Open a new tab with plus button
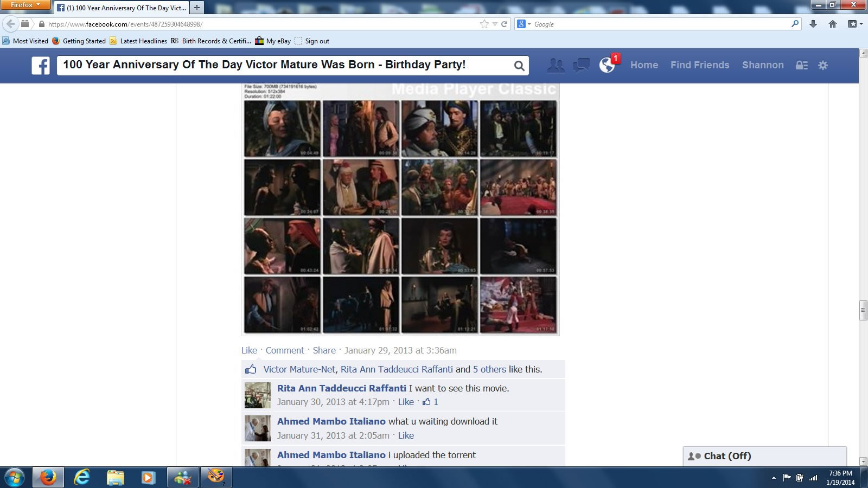This screenshot has height=488, width=868. 196,8
